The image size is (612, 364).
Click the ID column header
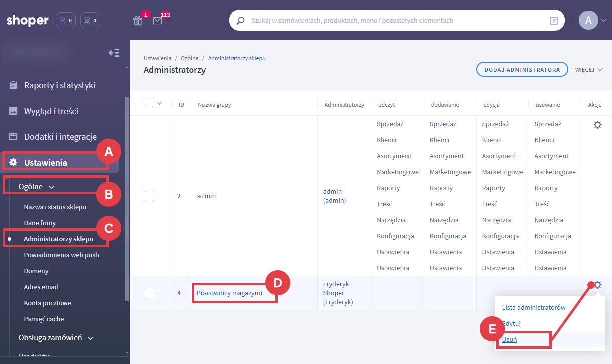pyautogui.click(x=181, y=105)
